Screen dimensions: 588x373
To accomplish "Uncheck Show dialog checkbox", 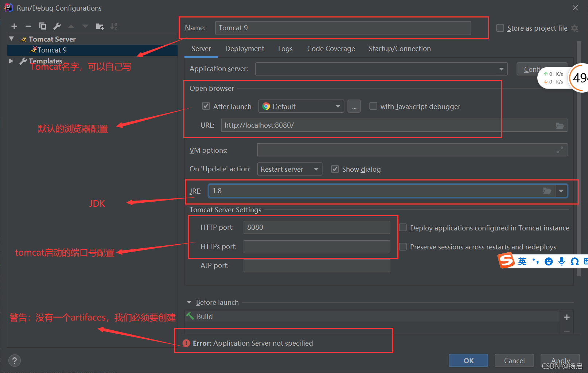I will point(335,169).
